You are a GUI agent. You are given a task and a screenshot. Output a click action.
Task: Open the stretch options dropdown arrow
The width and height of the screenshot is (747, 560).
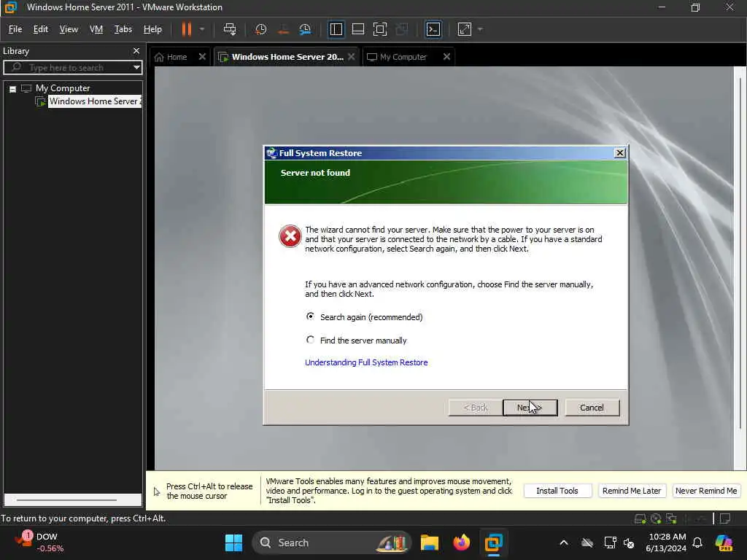click(x=480, y=29)
